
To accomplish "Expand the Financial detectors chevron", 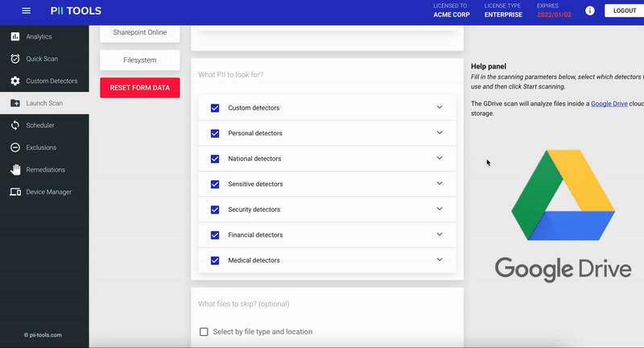I will (440, 234).
